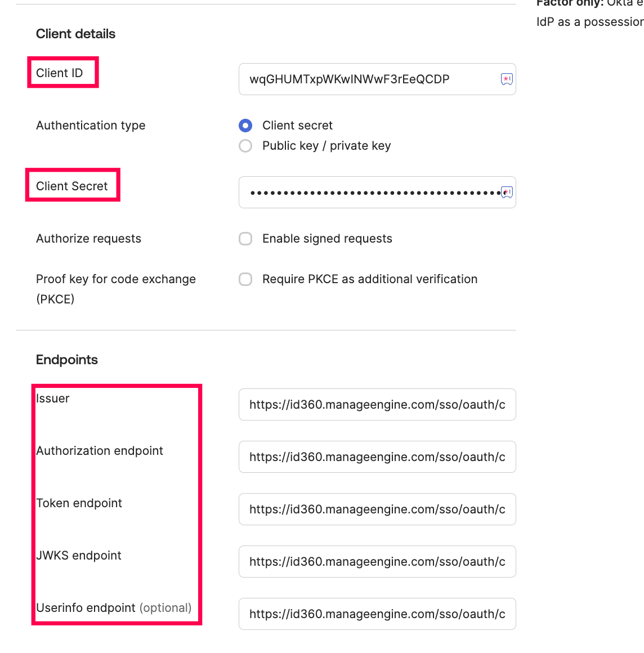Click the Userinfo endpoint URL field
Viewport: 644px width, 653px height.
[x=377, y=614]
